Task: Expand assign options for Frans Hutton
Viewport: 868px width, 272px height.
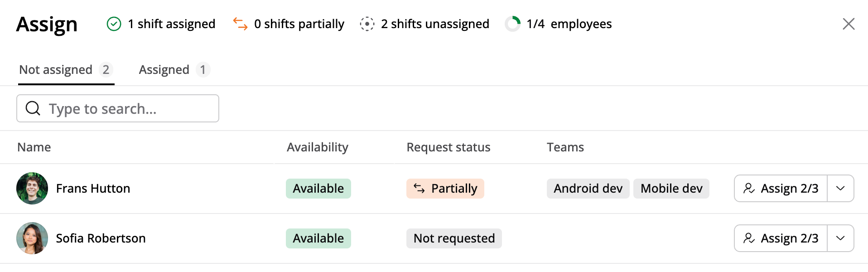Action: point(840,188)
